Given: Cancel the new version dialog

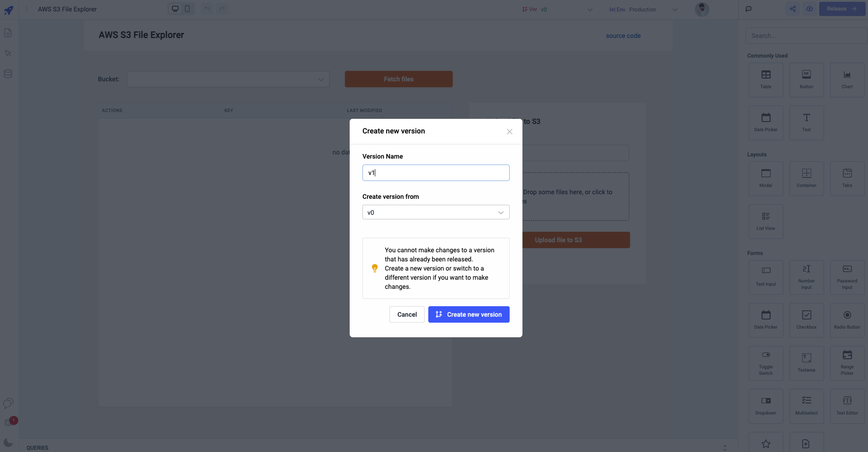Looking at the screenshot, I should (407, 314).
